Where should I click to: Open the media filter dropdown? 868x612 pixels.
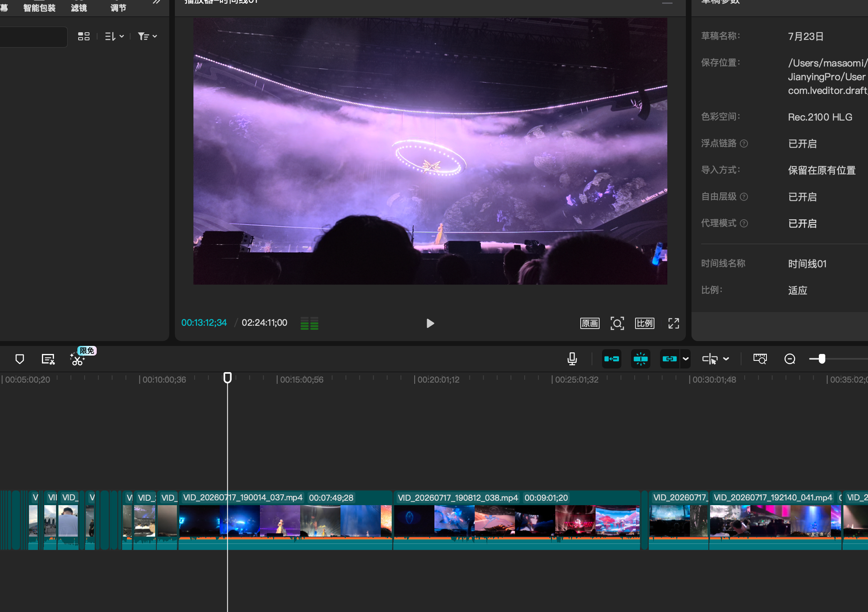[147, 36]
